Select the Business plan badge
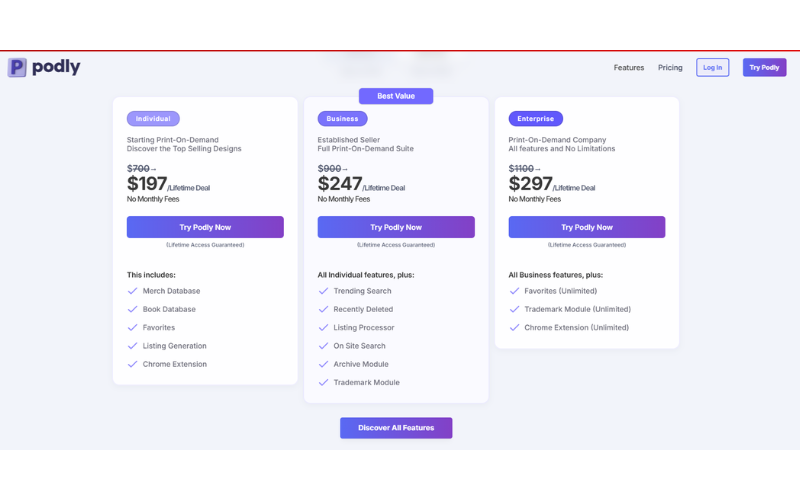This screenshot has height=500, width=800. click(x=342, y=118)
